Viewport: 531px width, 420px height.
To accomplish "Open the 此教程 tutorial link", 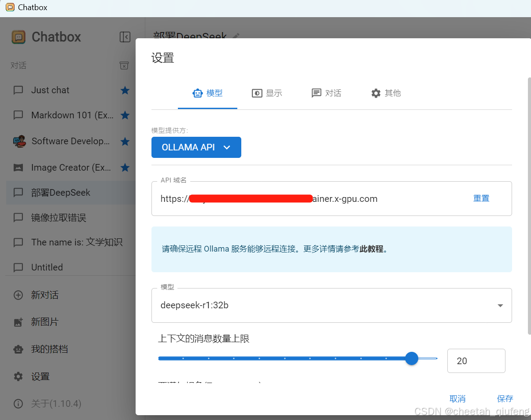I will [x=371, y=249].
